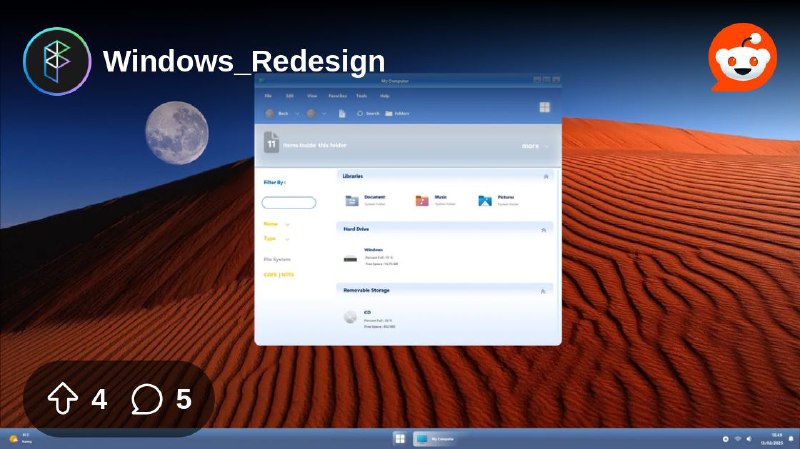Click the 'Hard Drive' section header text
This screenshot has height=449, width=800.
tap(356, 229)
